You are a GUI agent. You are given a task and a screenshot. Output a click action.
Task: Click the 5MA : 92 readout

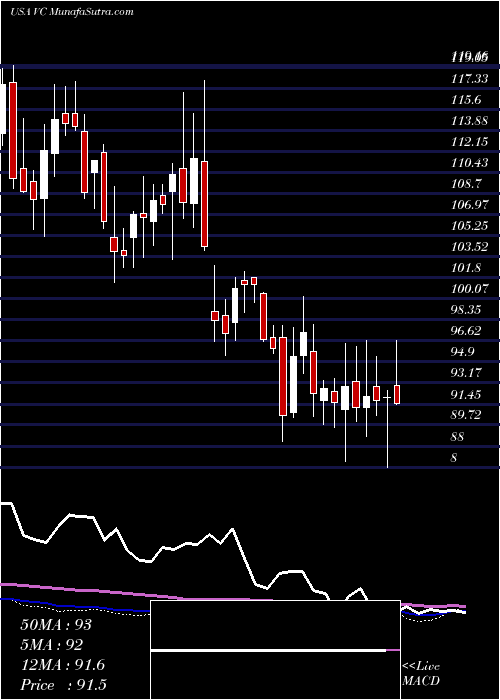[51, 645]
